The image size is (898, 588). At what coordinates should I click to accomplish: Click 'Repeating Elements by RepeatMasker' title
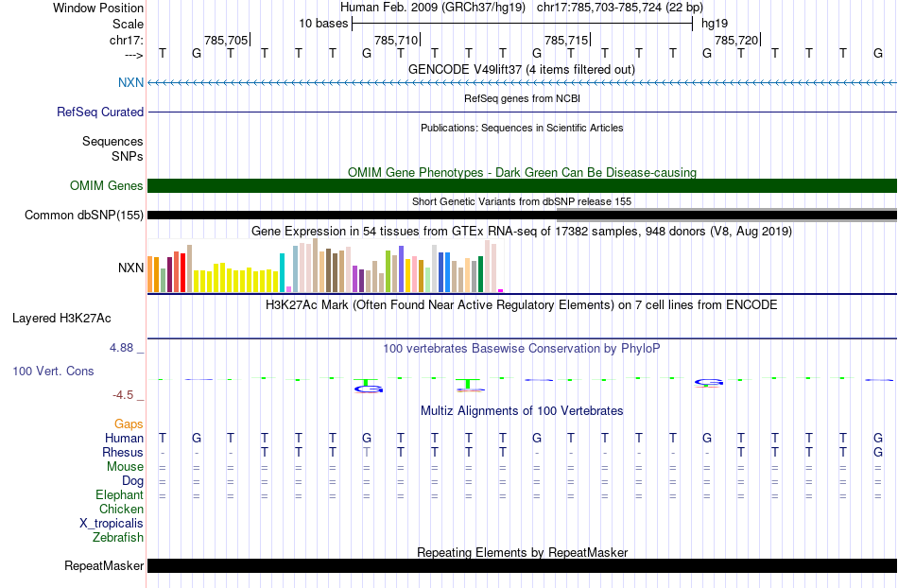(522, 552)
